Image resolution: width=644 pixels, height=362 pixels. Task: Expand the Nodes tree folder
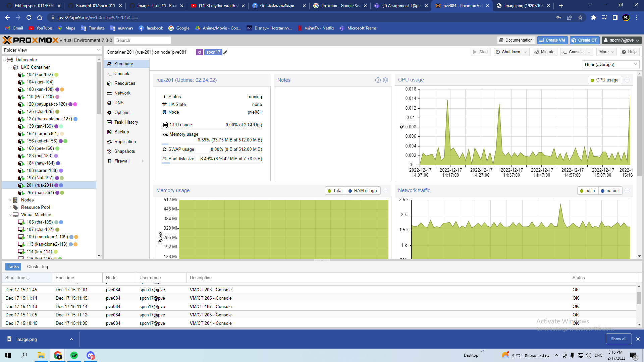tap(10, 200)
